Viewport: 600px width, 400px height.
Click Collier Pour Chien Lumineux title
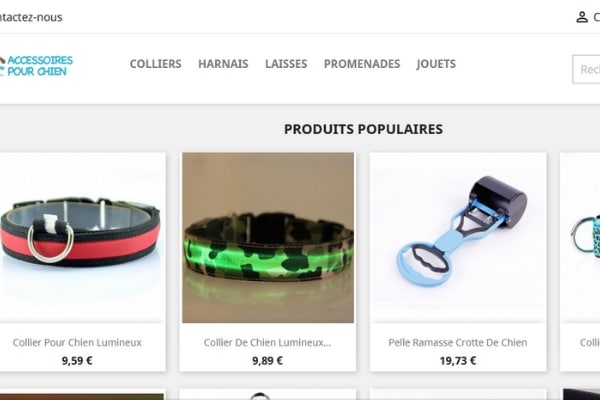77,342
